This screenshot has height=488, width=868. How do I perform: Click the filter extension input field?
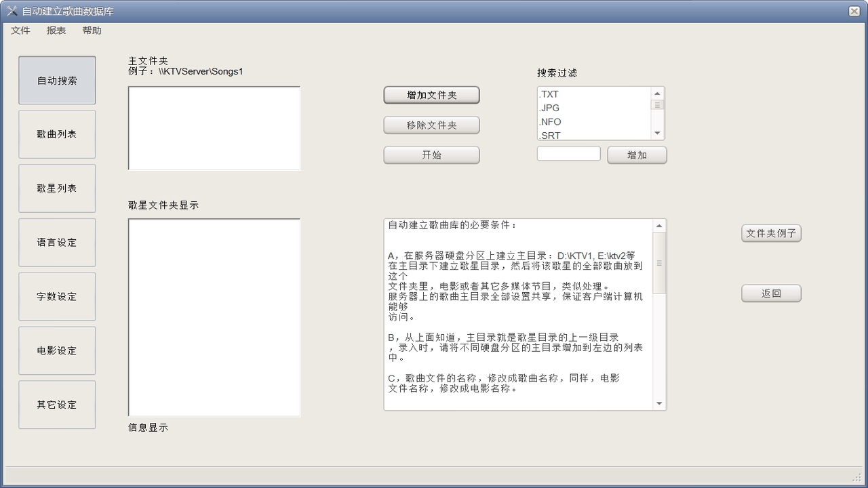[568, 154]
